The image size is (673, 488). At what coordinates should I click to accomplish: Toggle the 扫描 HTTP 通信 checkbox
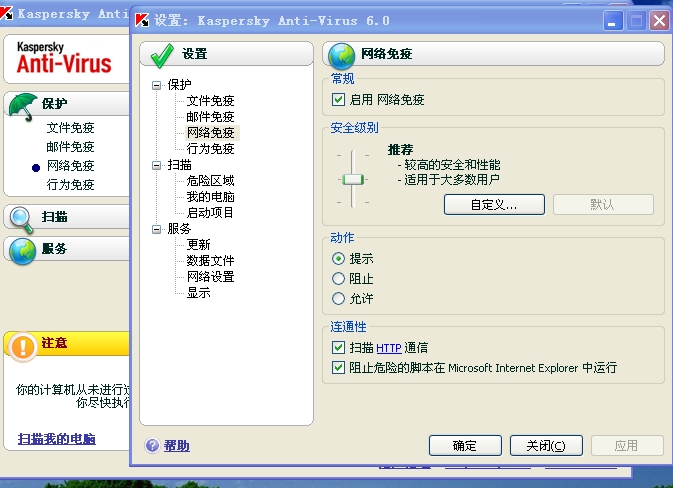[x=338, y=347]
